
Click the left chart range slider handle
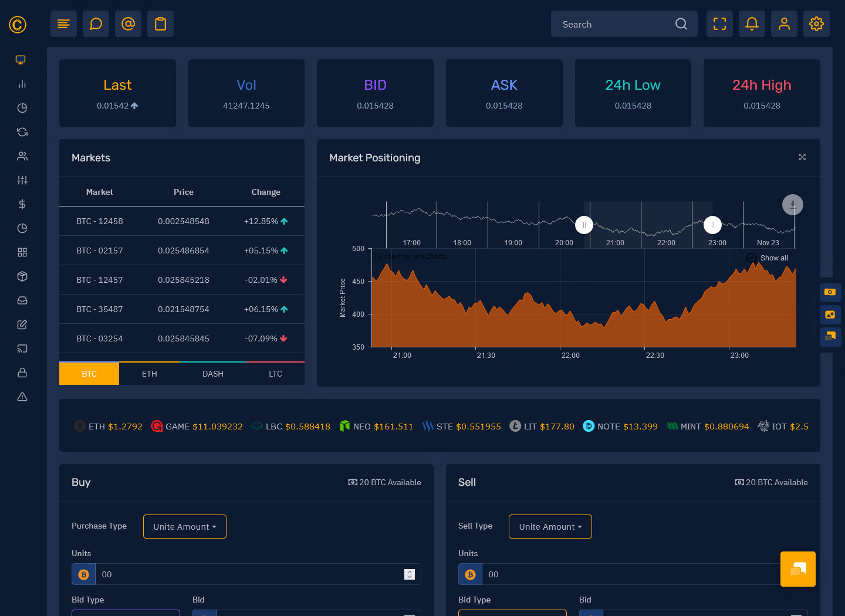(x=584, y=225)
